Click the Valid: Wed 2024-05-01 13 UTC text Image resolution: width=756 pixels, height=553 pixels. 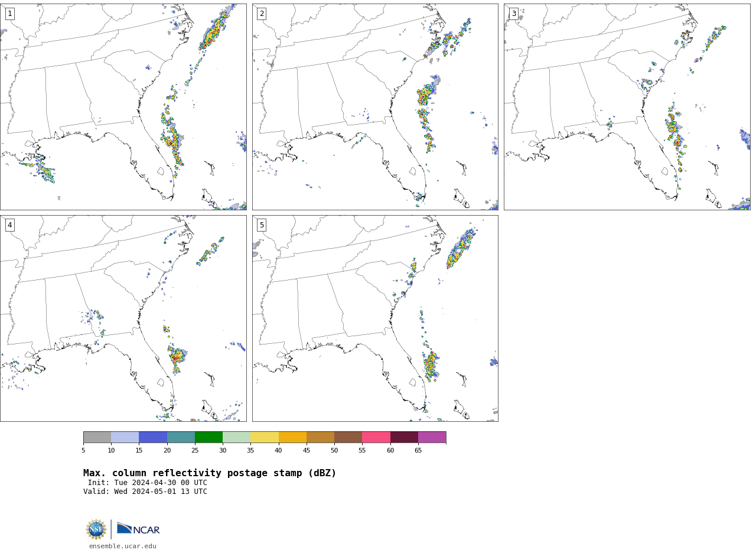[145, 492]
